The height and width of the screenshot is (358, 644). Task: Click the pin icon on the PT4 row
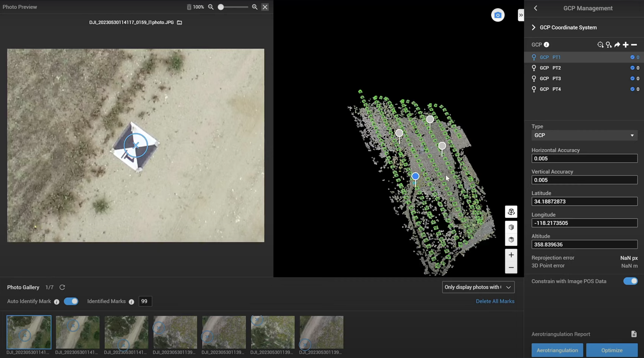click(x=534, y=89)
